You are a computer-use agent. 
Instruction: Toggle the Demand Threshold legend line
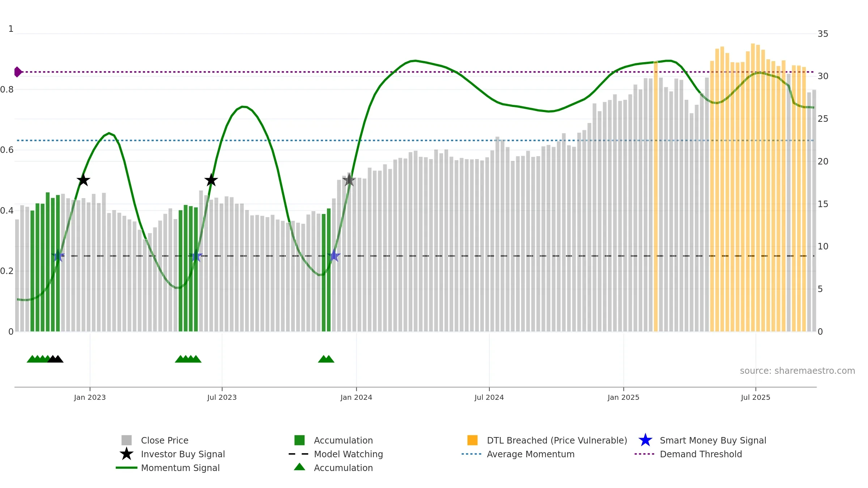point(644,454)
